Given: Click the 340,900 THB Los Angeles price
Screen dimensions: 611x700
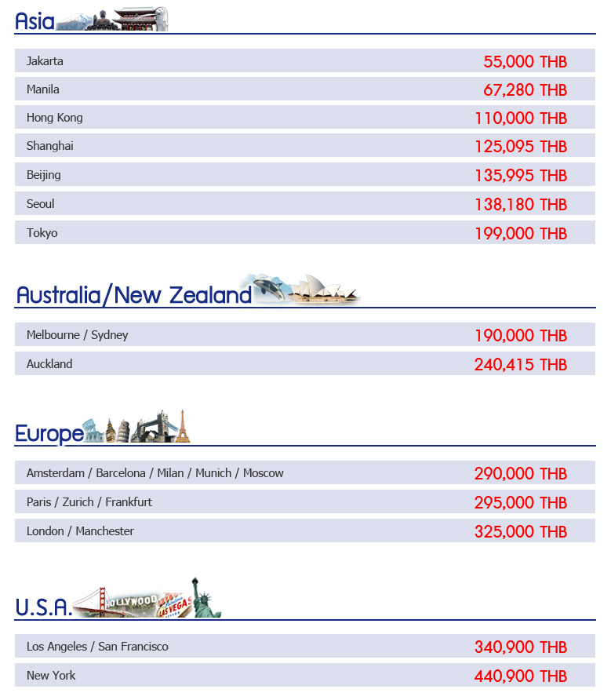Looking at the screenshot, I should click(520, 647).
